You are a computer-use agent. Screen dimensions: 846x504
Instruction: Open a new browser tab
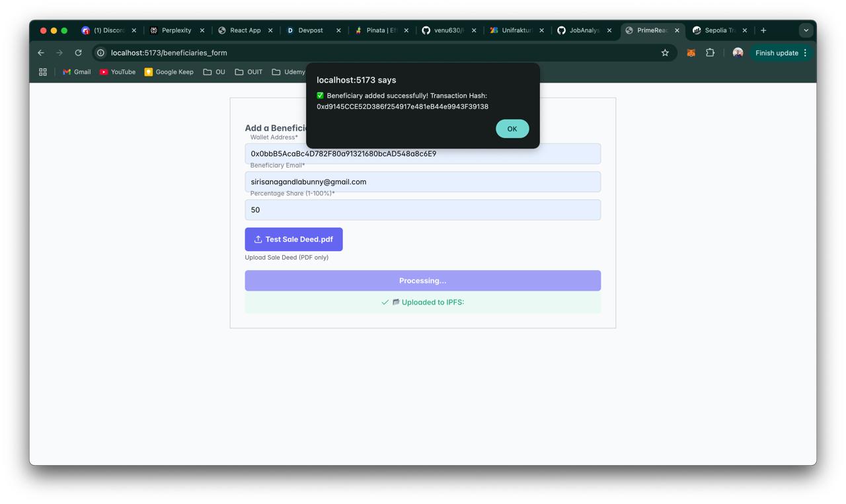point(763,30)
